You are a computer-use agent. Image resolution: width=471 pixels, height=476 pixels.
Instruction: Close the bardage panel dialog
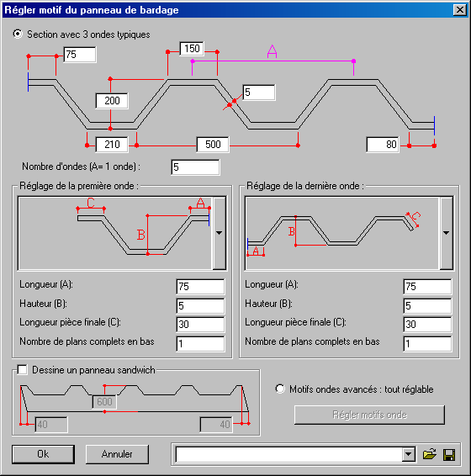(460, 10)
